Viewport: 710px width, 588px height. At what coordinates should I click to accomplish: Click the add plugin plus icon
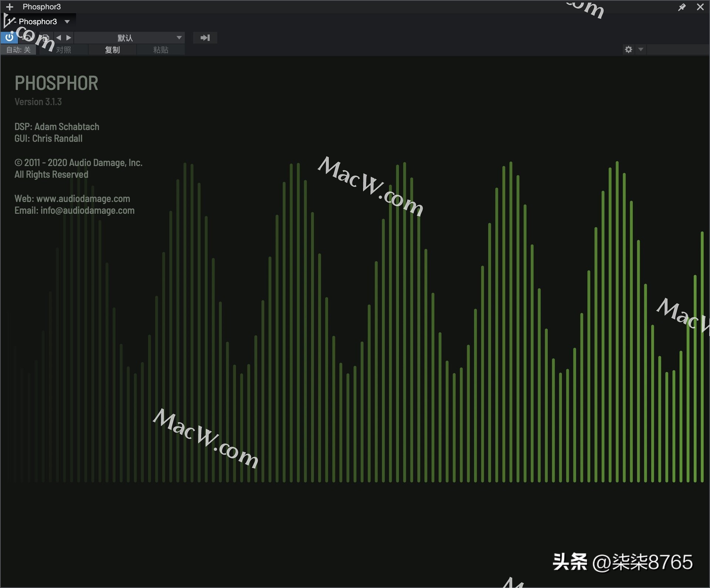coord(9,7)
